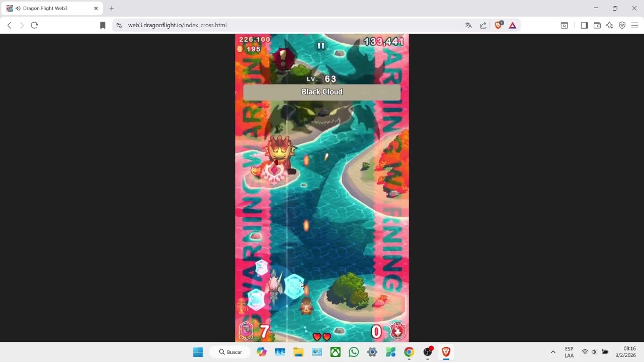The height and width of the screenshot is (362, 644).
Task: Open Brave Rewards triangle icon
Action: [x=513, y=25]
